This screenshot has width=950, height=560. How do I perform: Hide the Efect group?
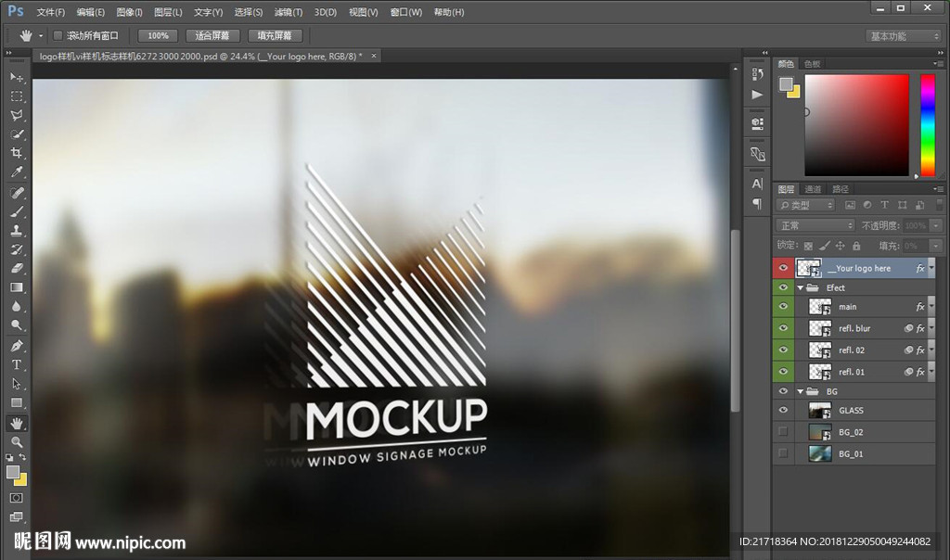[783, 287]
